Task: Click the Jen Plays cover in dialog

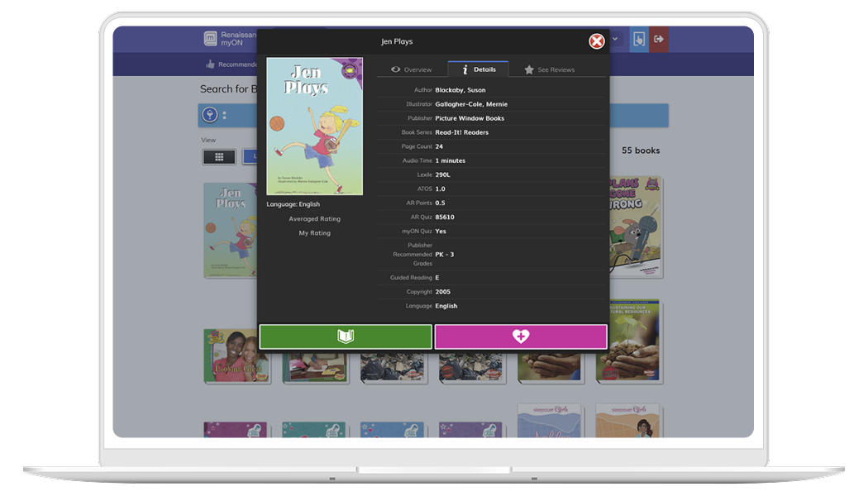Action: point(314,126)
